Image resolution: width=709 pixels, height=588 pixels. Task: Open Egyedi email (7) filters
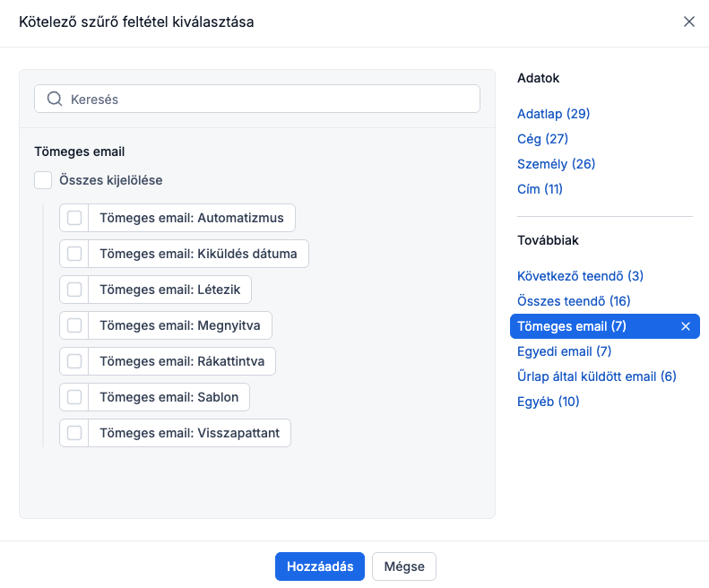[x=564, y=351]
